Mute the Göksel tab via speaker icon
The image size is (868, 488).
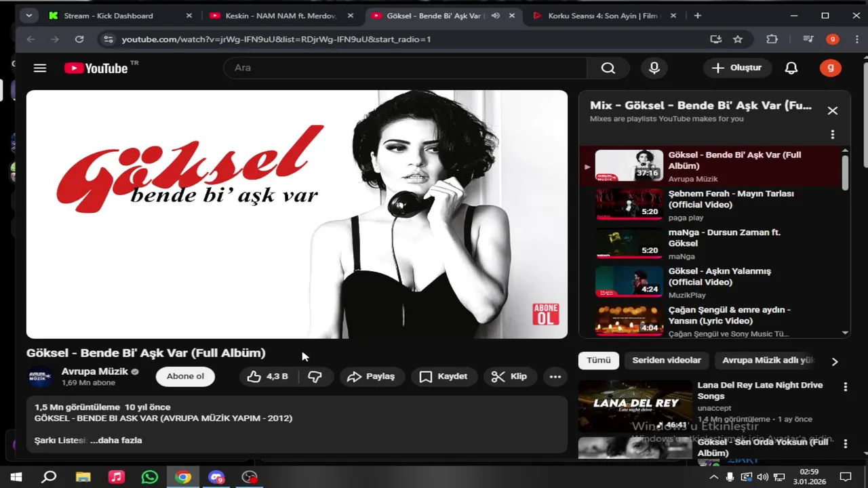tap(496, 16)
